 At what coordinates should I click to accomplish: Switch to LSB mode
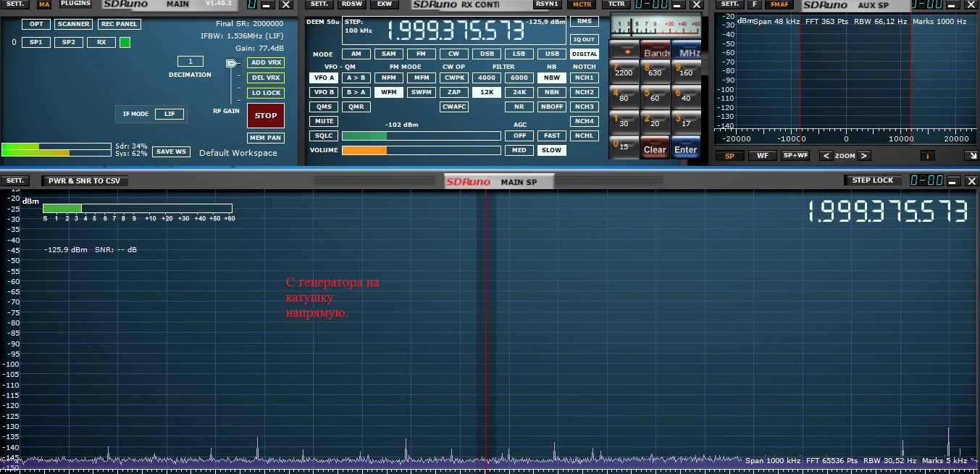[x=519, y=54]
